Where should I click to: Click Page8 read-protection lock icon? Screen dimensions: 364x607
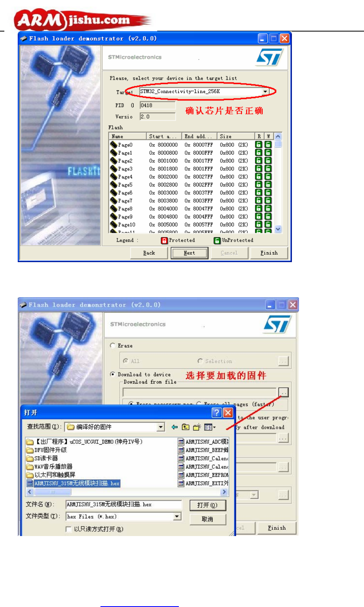(259, 209)
